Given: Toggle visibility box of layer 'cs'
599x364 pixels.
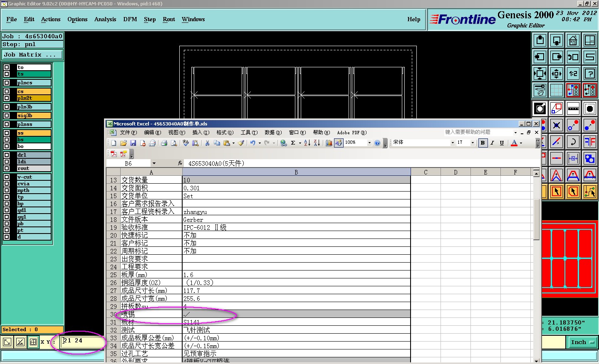Looking at the screenshot, I should tap(7, 91).
